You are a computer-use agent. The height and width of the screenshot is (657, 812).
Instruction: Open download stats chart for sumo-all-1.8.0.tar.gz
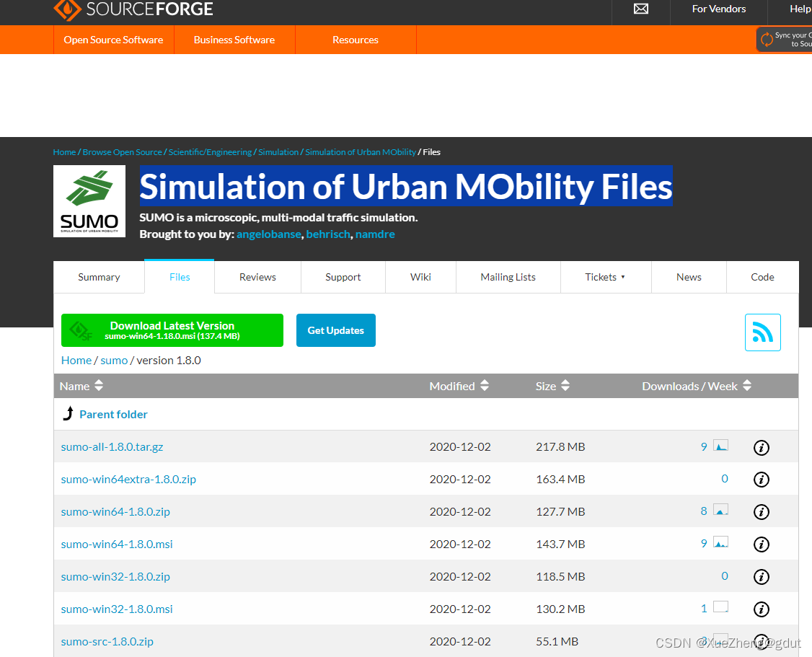click(x=720, y=445)
